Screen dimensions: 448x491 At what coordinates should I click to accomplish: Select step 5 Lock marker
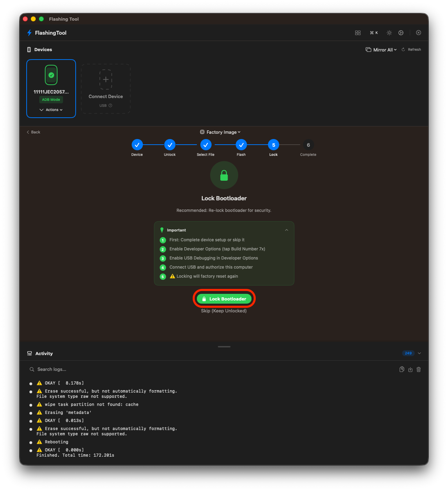[x=274, y=145]
